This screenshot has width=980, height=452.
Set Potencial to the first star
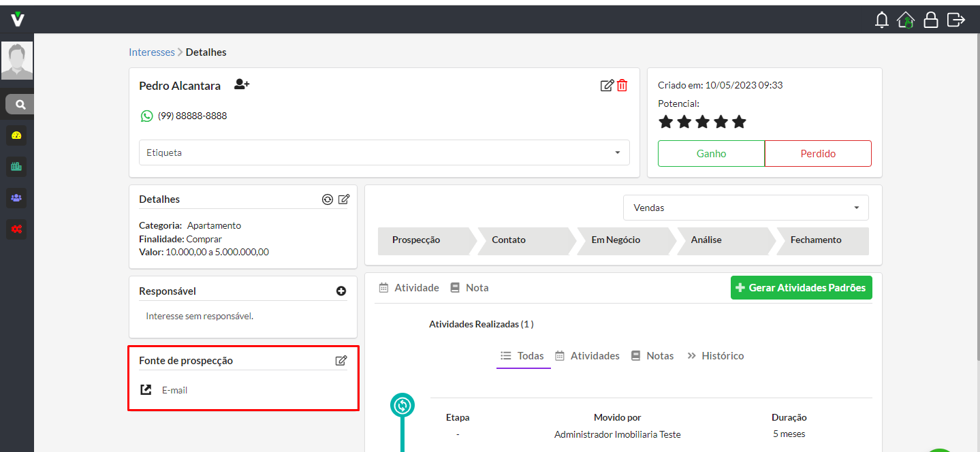[x=665, y=122]
